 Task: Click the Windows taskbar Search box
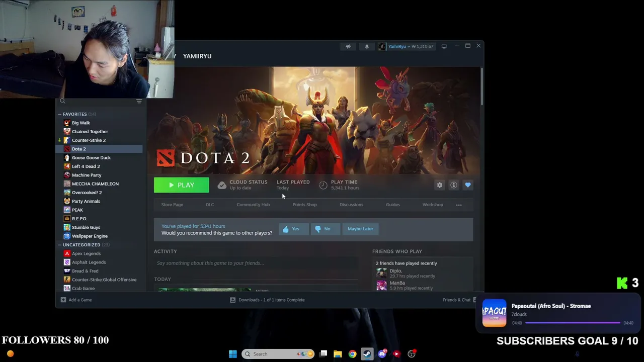pos(278,354)
